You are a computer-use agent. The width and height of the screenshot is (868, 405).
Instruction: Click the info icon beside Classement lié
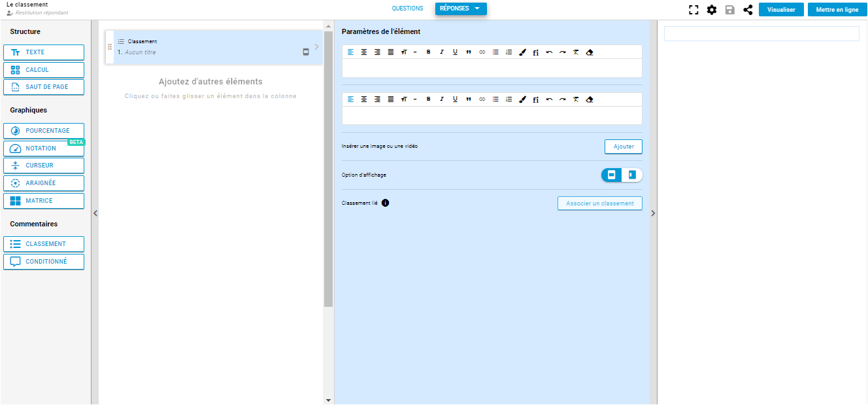[x=385, y=203]
